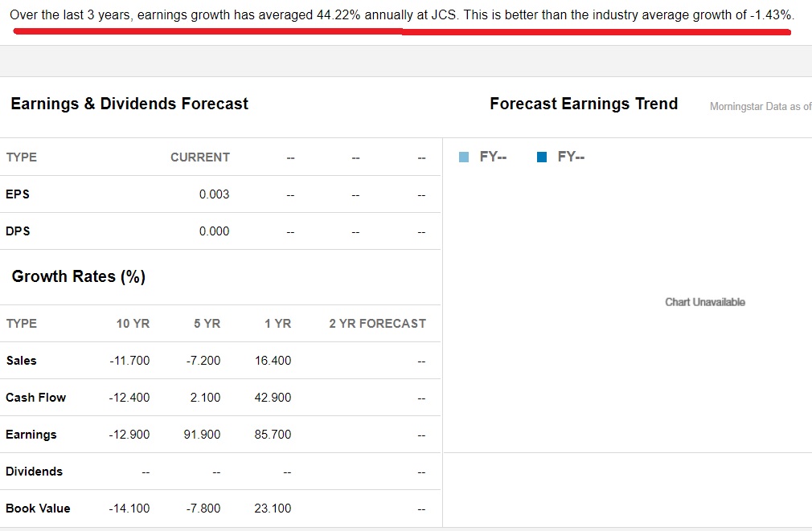This screenshot has width=812, height=531.
Task: Click the Morningstar Data as of text
Action: pyautogui.click(x=761, y=107)
